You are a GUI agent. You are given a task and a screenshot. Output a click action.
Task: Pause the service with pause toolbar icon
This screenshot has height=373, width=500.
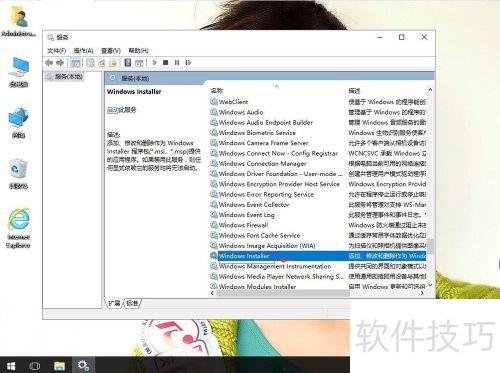pyautogui.click(x=177, y=62)
